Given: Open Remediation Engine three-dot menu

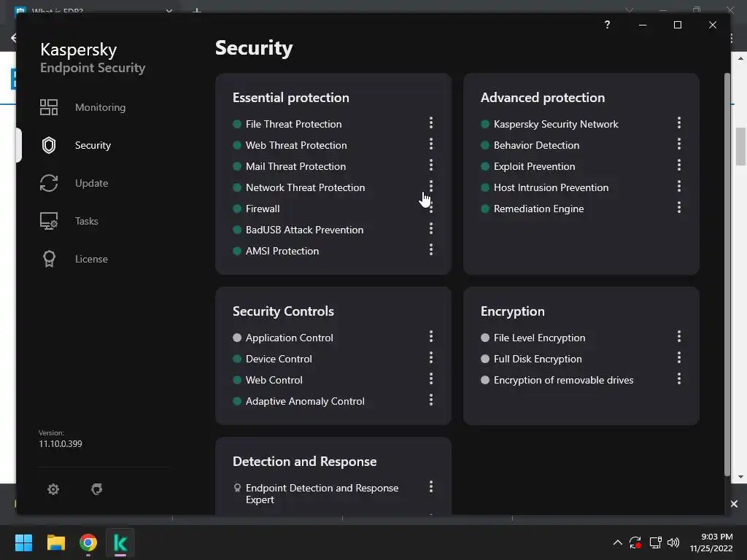Looking at the screenshot, I should pyautogui.click(x=679, y=207).
